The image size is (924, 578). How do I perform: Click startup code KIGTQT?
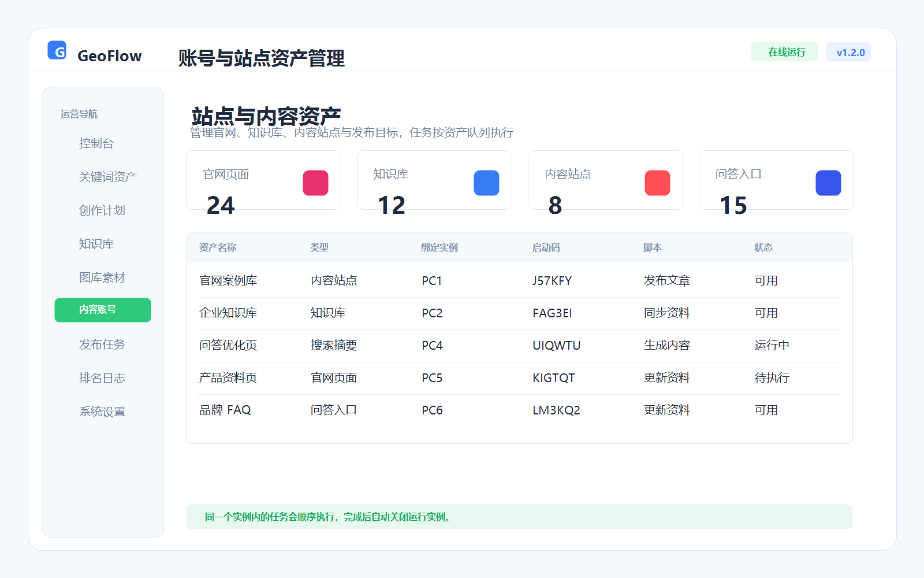coord(554,378)
